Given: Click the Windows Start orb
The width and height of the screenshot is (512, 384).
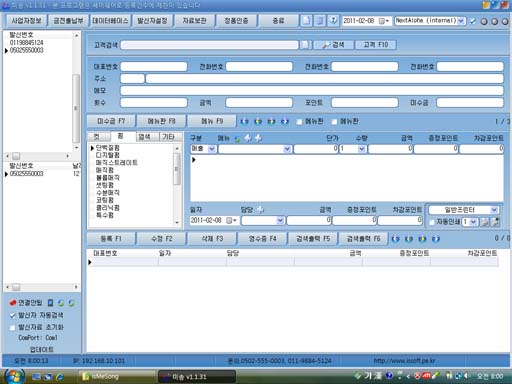Looking at the screenshot, I should tap(14, 376).
